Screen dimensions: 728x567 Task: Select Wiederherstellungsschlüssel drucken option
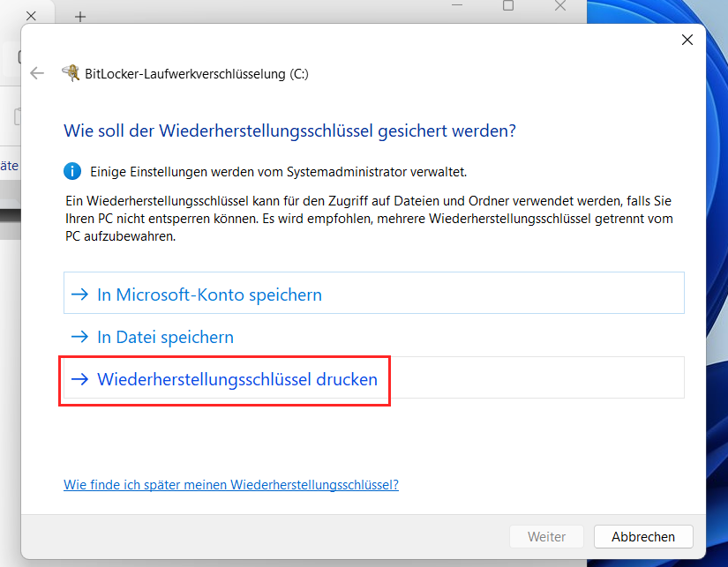pyautogui.click(x=374, y=378)
